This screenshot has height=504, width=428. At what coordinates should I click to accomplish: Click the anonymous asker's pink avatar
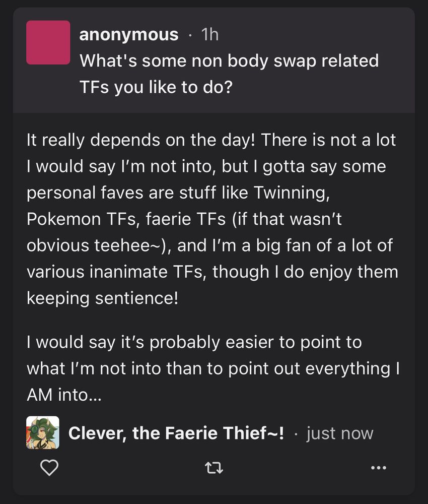coord(49,42)
